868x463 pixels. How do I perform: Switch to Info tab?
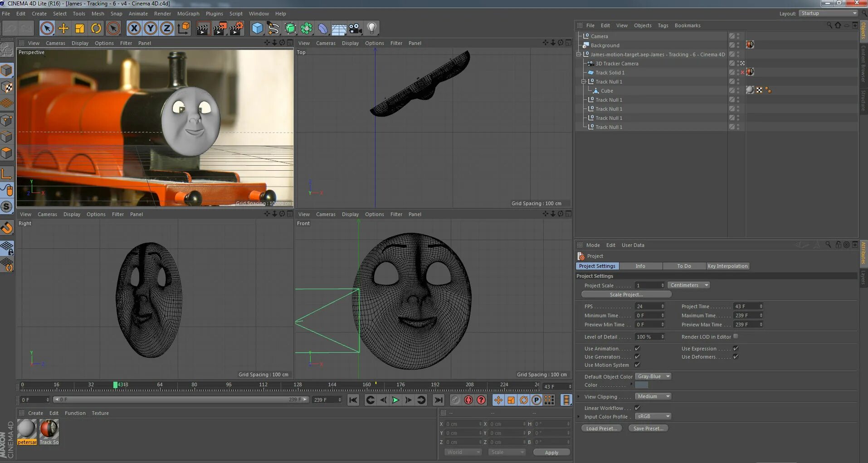pyautogui.click(x=640, y=266)
